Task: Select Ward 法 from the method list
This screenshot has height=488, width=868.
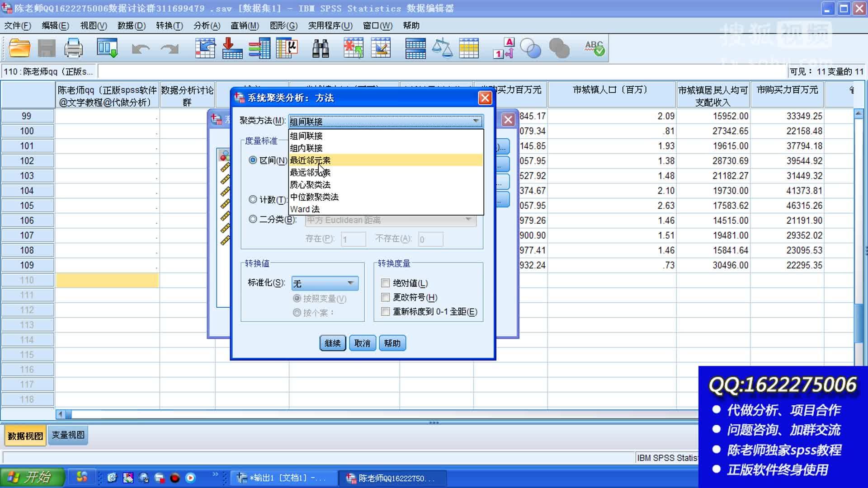Action: 306,209
